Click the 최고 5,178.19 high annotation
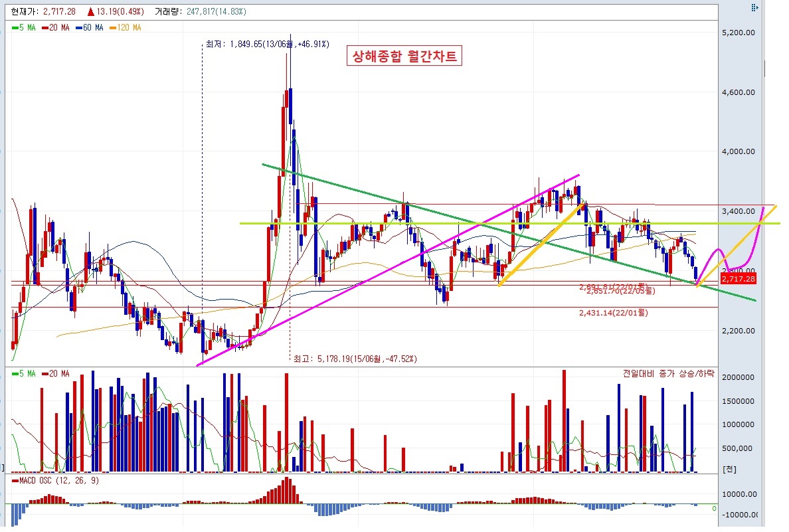789x532 pixels. point(355,359)
